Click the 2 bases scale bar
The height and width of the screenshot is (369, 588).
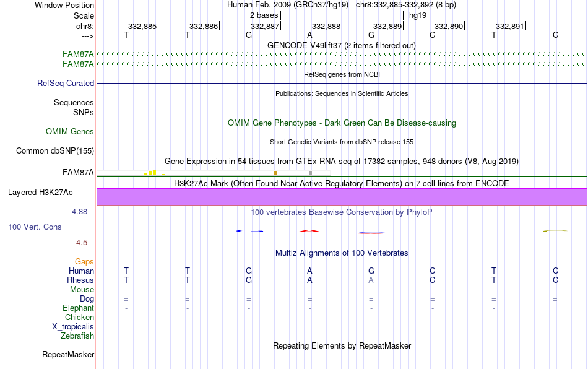pyautogui.click(x=342, y=15)
